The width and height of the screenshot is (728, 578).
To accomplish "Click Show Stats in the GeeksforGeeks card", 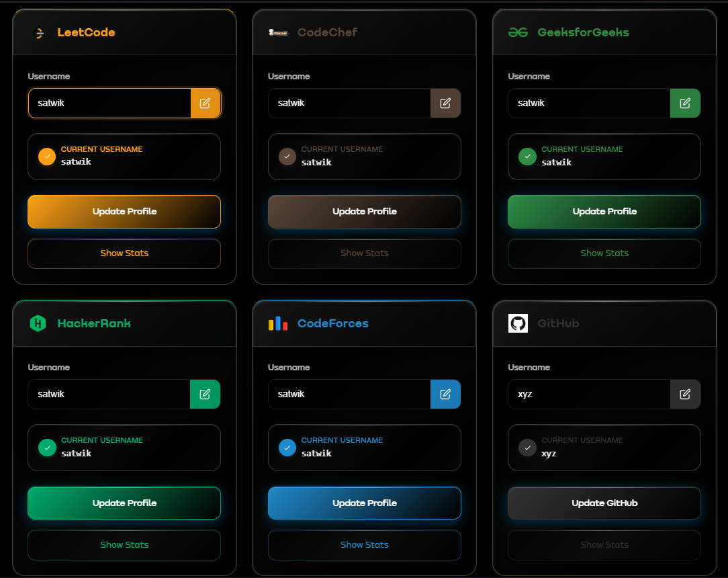I will pyautogui.click(x=604, y=253).
